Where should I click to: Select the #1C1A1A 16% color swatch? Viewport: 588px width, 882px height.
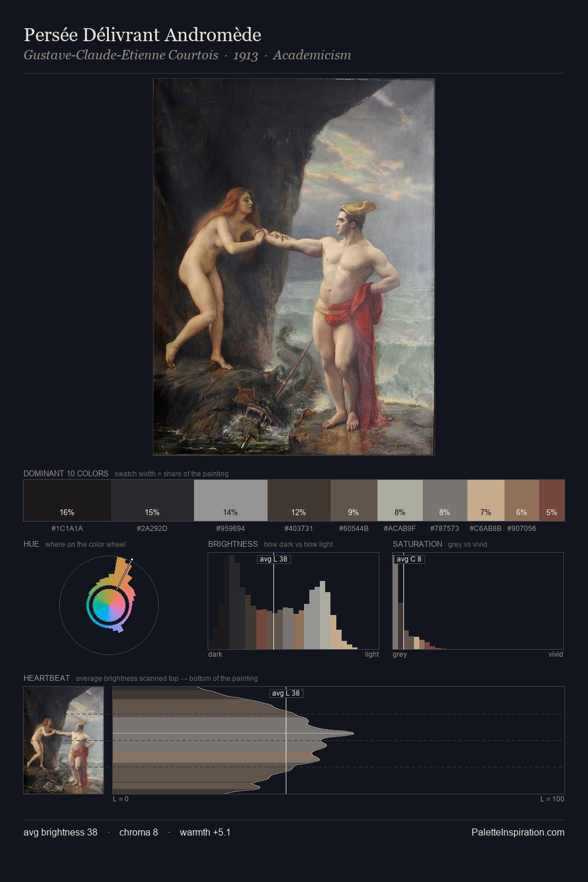[67, 500]
